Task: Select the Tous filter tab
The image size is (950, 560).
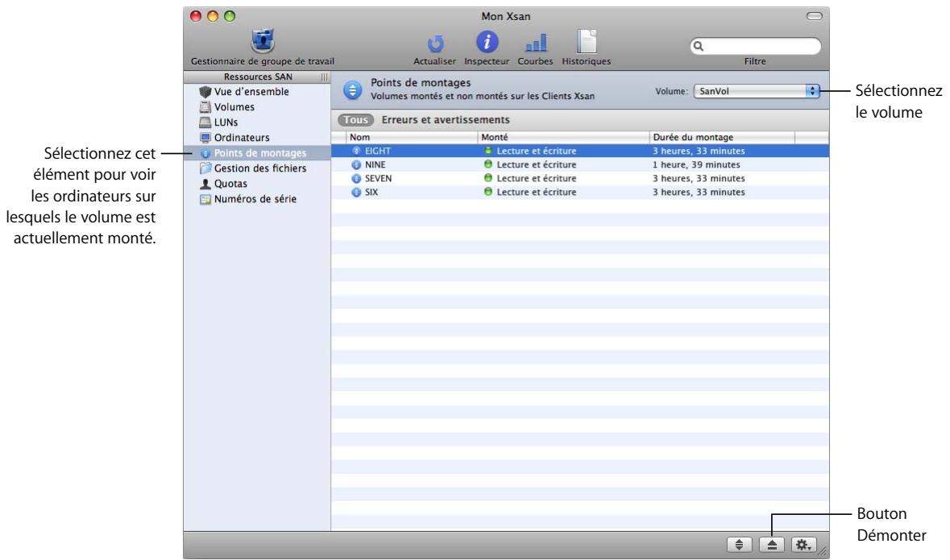Action: (x=355, y=120)
